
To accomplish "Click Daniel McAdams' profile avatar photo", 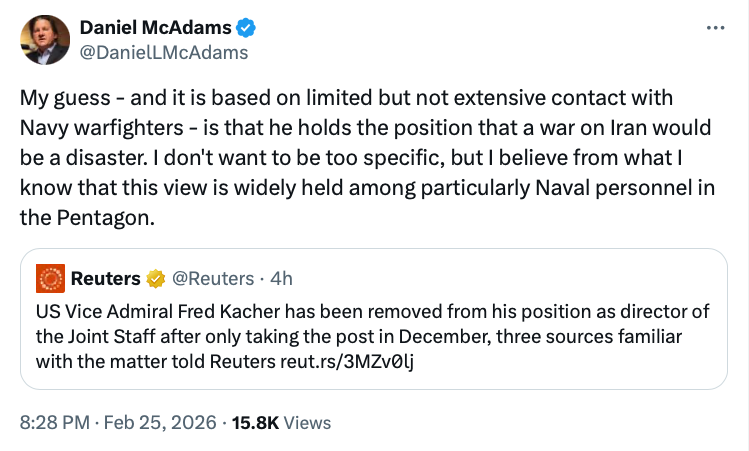I will pyautogui.click(x=45, y=40).
